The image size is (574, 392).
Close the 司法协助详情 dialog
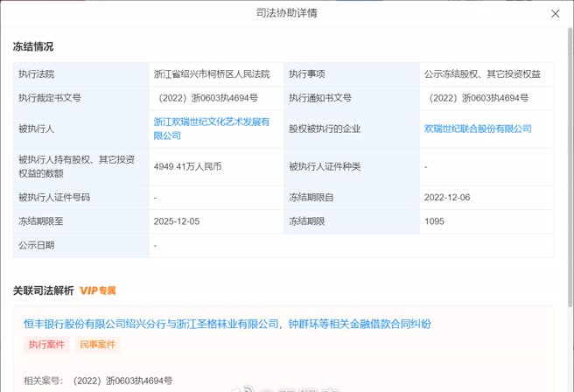(x=555, y=13)
